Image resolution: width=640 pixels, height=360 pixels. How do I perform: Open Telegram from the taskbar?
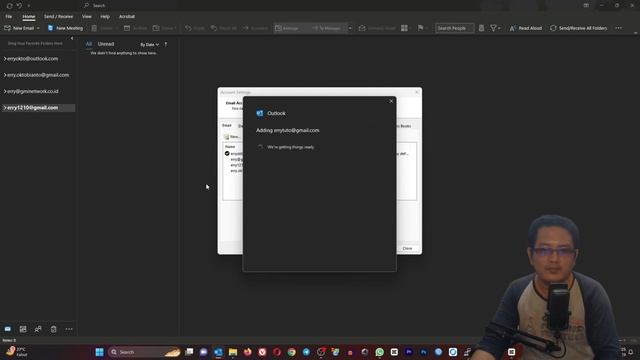(306, 352)
